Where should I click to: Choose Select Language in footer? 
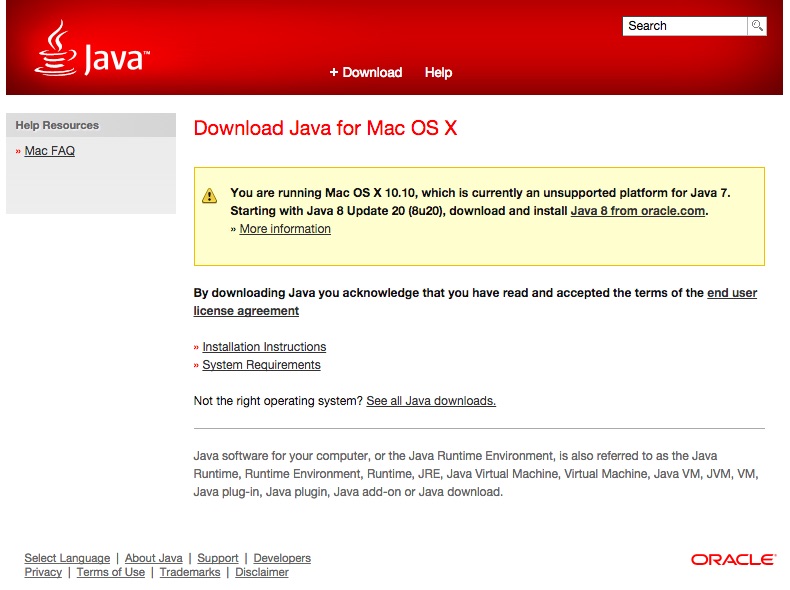pos(67,558)
